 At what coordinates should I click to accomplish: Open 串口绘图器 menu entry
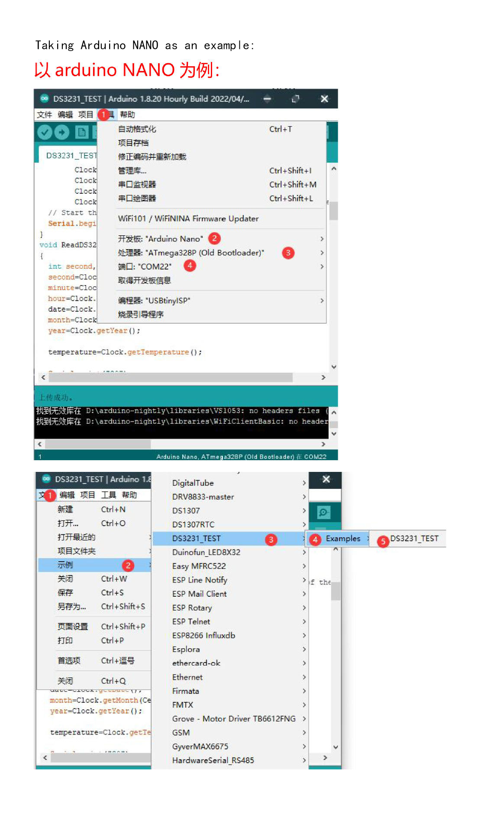pos(212,198)
